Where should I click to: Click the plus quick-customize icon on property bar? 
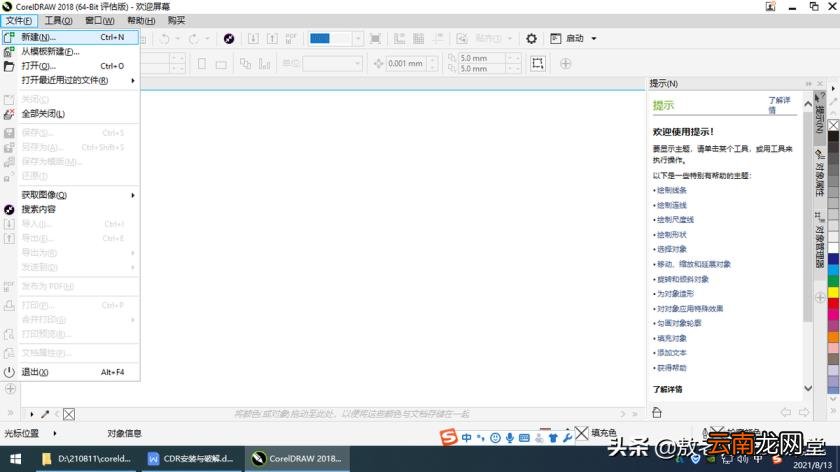pyautogui.click(x=565, y=64)
